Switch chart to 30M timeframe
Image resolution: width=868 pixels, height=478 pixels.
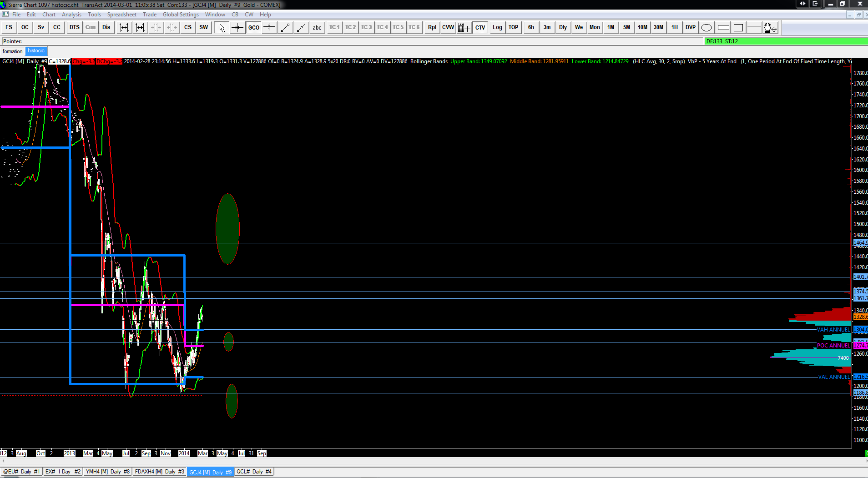coord(658,27)
